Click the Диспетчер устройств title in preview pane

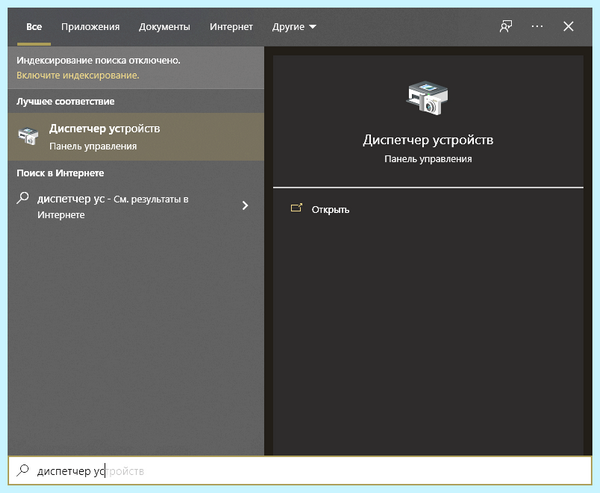[428, 140]
